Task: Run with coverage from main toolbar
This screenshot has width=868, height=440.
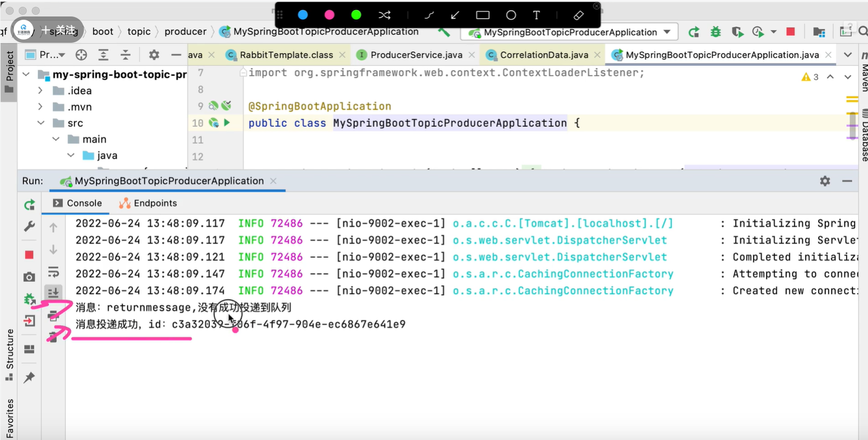Action: tap(737, 32)
